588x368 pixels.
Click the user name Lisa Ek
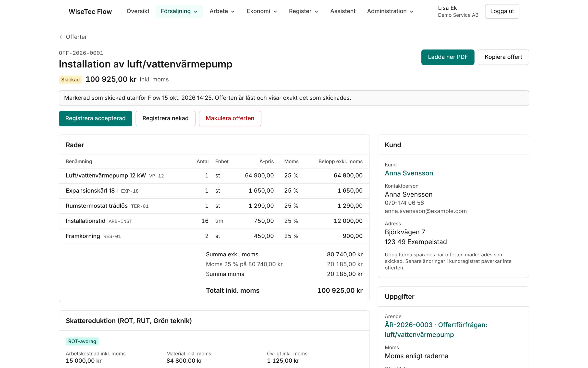coord(447,8)
